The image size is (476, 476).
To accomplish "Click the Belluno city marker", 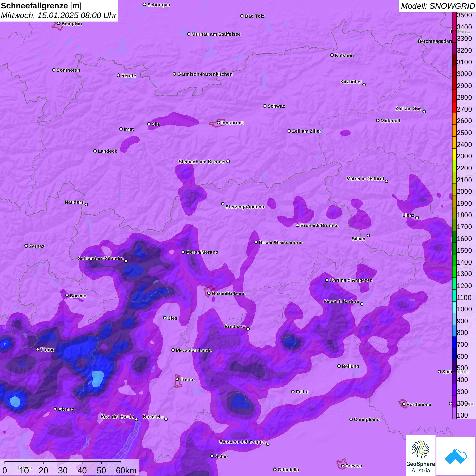I will pos(339,366).
